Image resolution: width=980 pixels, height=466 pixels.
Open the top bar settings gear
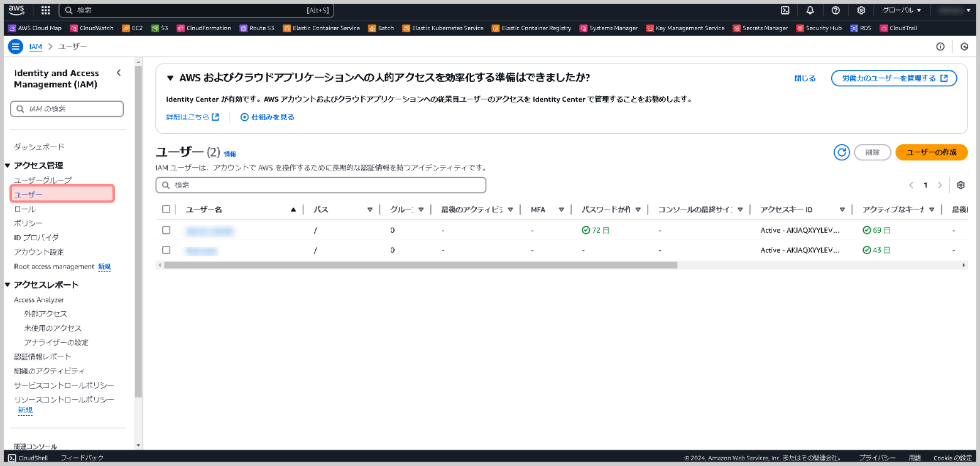(861, 10)
